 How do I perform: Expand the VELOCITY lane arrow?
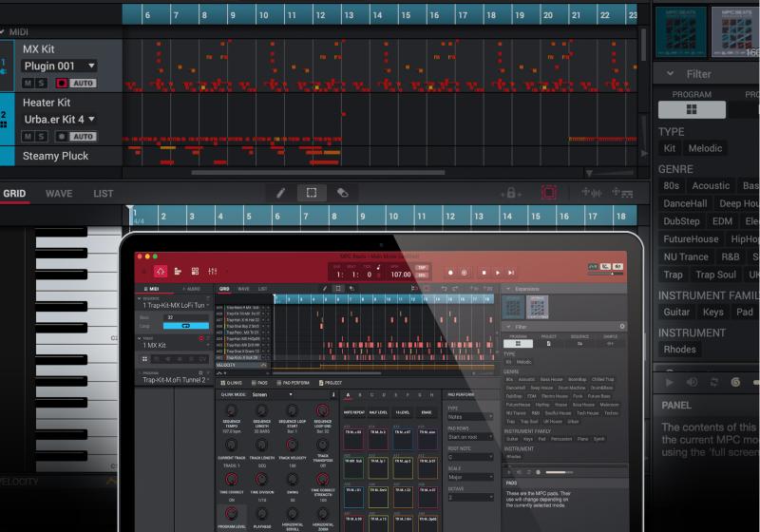111,481
